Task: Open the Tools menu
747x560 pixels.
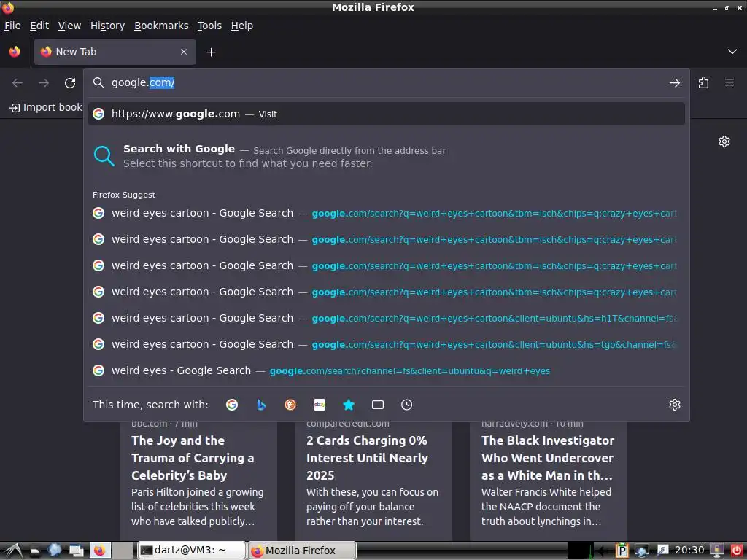Action: 209,26
